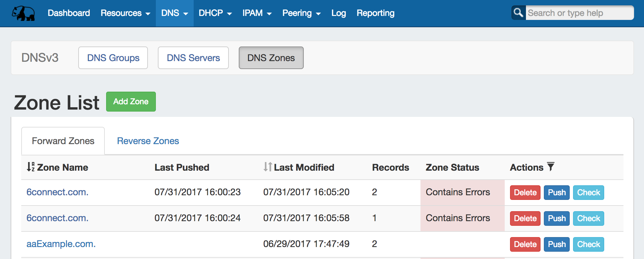Image resolution: width=644 pixels, height=259 pixels.
Task: Click the 6connect logo icon
Action: point(23,13)
